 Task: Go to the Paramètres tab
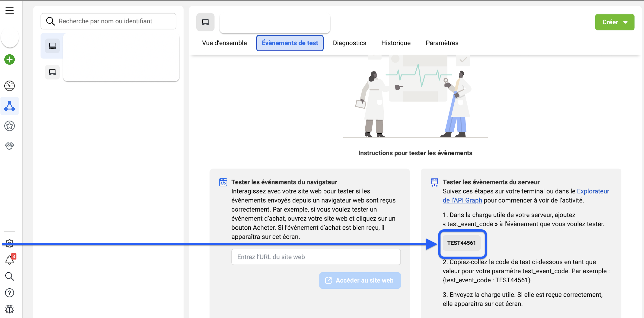(x=442, y=43)
